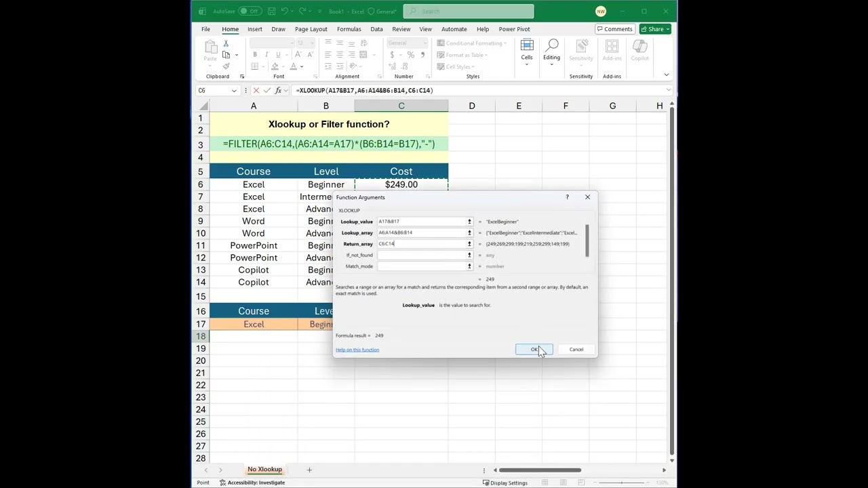Viewport: 868px width, 488px height.
Task: Click column header D
Action: pos(472,106)
